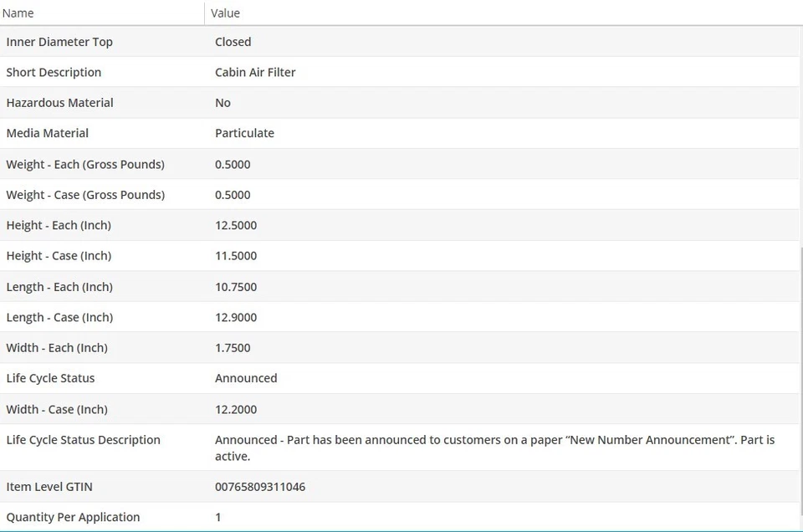Select the Particulate value
The width and height of the screenshot is (803, 532).
tap(244, 133)
